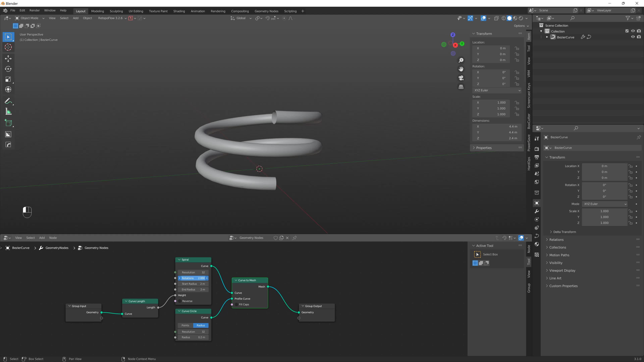Toggle Reverse checkbox on Spiral node
The height and width of the screenshot is (362, 644).
(180, 301)
